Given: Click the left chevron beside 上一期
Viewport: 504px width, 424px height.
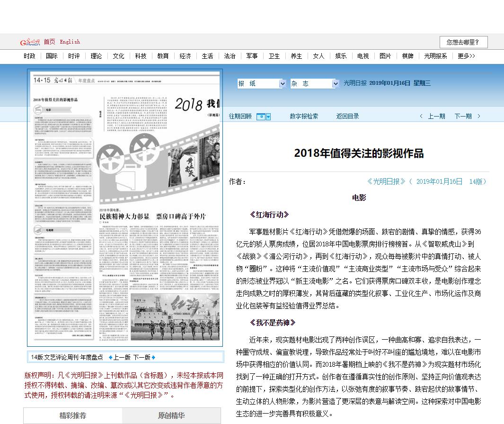Looking at the screenshot, I should (x=421, y=117).
